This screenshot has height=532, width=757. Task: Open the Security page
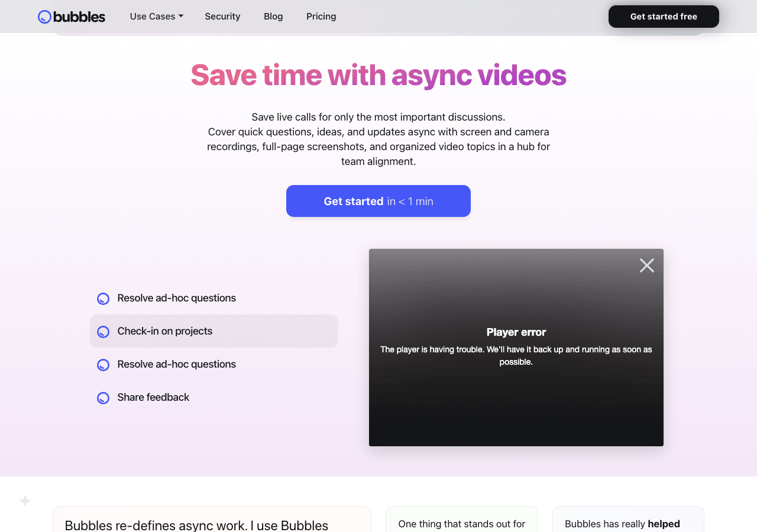(222, 17)
